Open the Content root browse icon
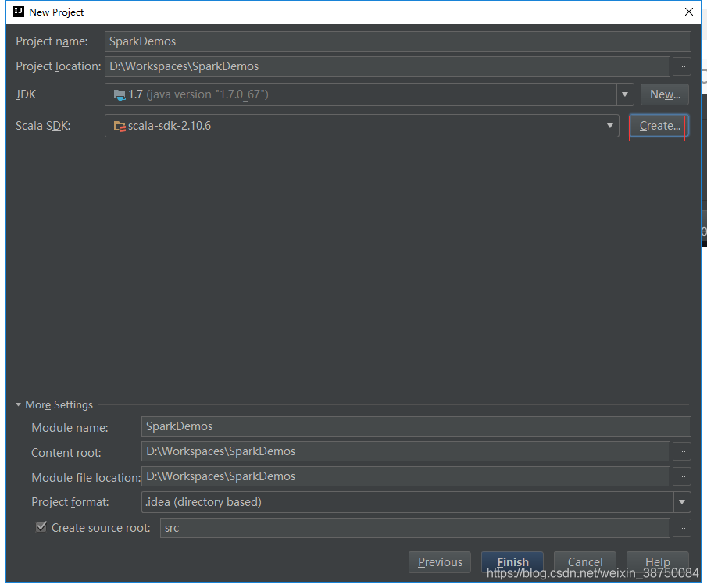The image size is (707, 588). (x=682, y=451)
